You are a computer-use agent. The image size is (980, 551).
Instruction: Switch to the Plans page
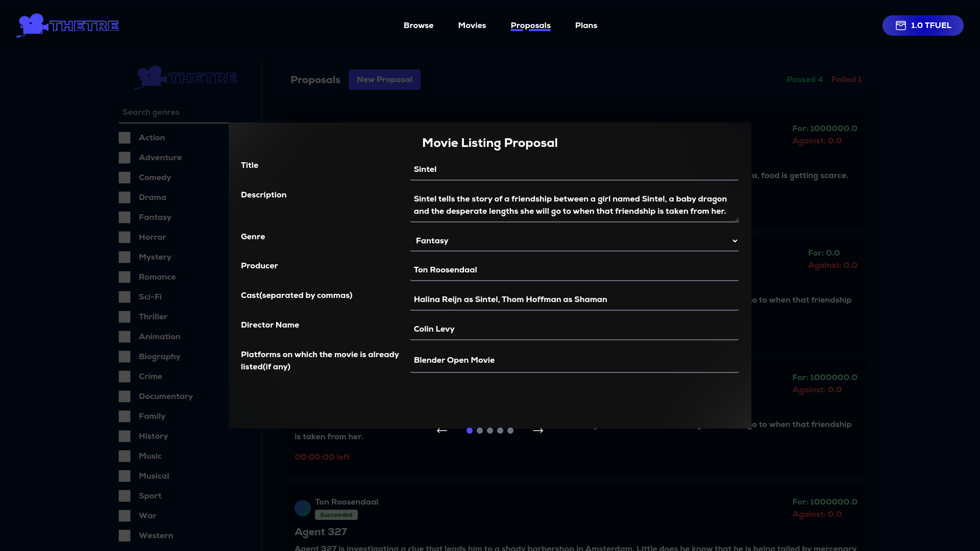point(586,26)
